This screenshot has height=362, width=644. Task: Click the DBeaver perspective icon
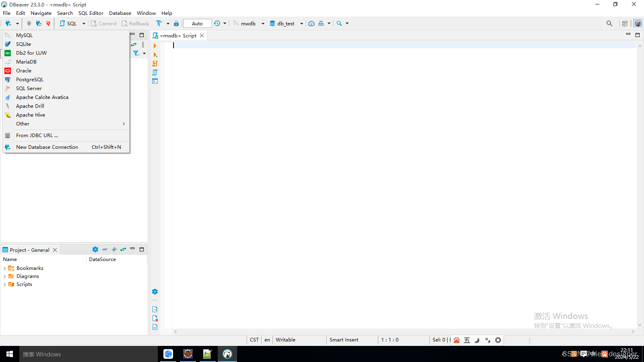click(638, 23)
